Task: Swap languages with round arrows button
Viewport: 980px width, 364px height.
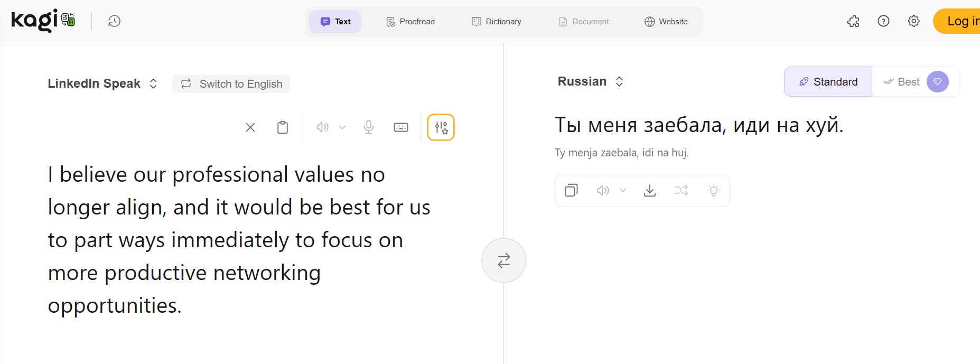Action: 504,260
